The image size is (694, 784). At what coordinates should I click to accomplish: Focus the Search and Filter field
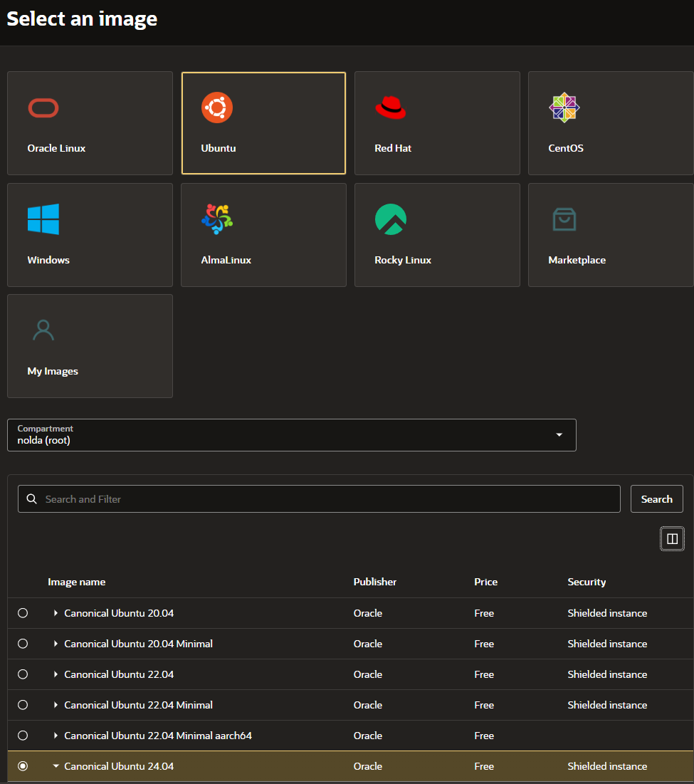pos(320,499)
